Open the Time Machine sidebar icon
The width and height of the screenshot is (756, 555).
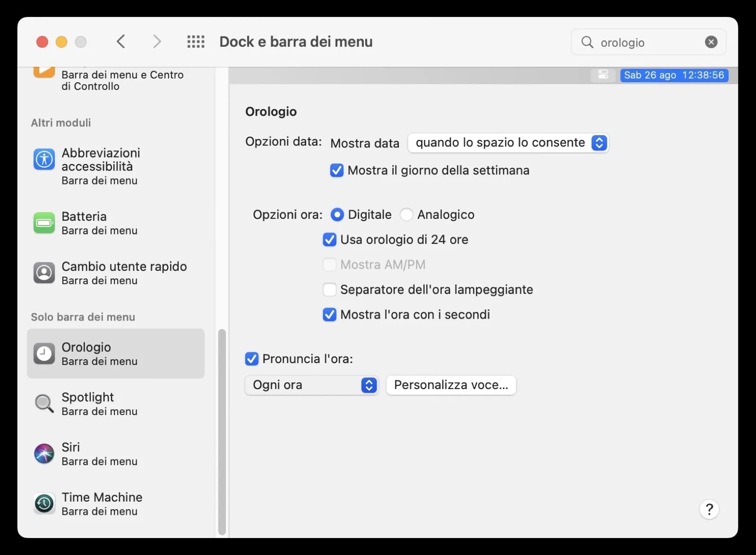click(44, 503)
